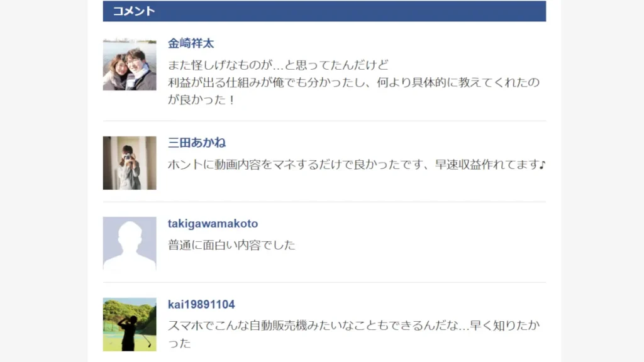Viewport: 644px width, 362px height.
Task: Click the ♪ note ending 三田あかね's comment
Action: pyautogui.click(x=542, y=165)
